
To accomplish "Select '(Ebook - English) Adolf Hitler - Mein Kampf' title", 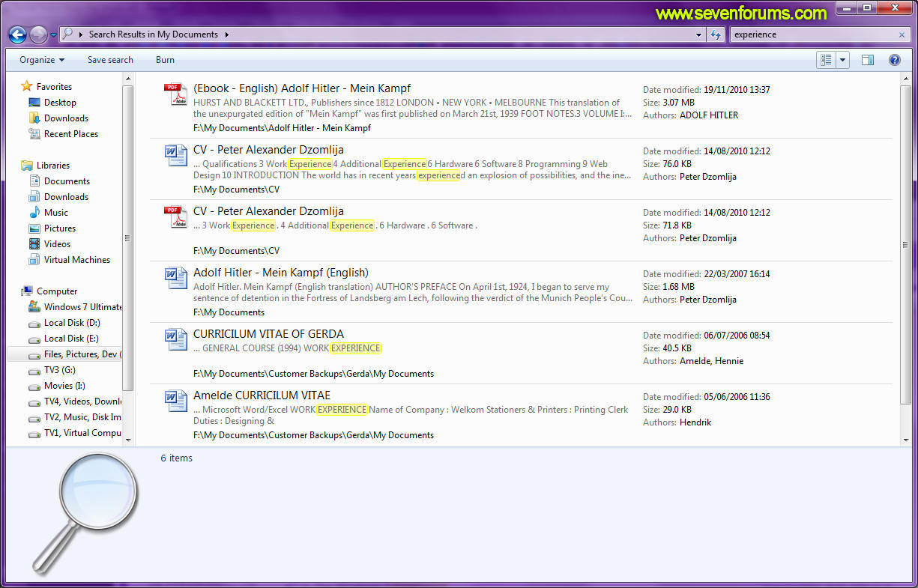I will pyautogui.click(x=302, y=88).
